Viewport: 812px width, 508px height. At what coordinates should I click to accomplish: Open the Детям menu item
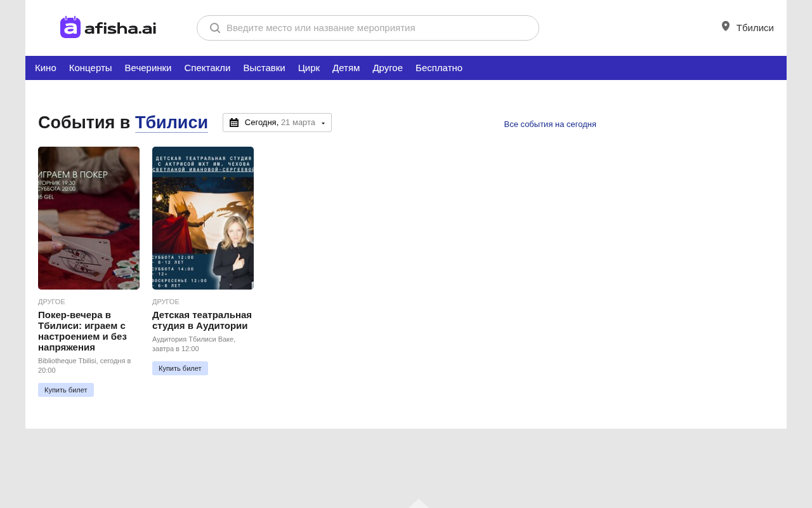click(x=346, y=68)
